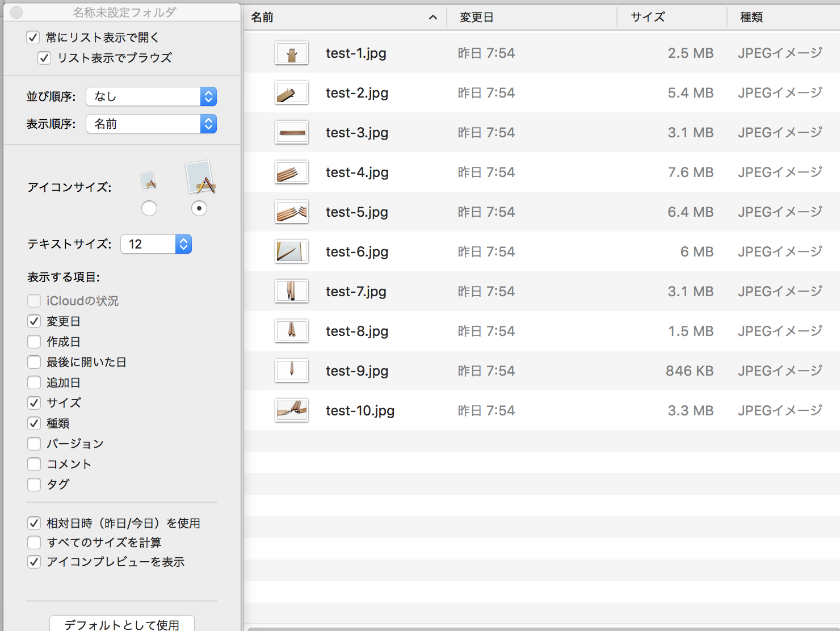Open the 表示順序 dropdown set to 名前
Image resolution: width=840 pixels, height=631 pixels.
[x=151, y=124]
